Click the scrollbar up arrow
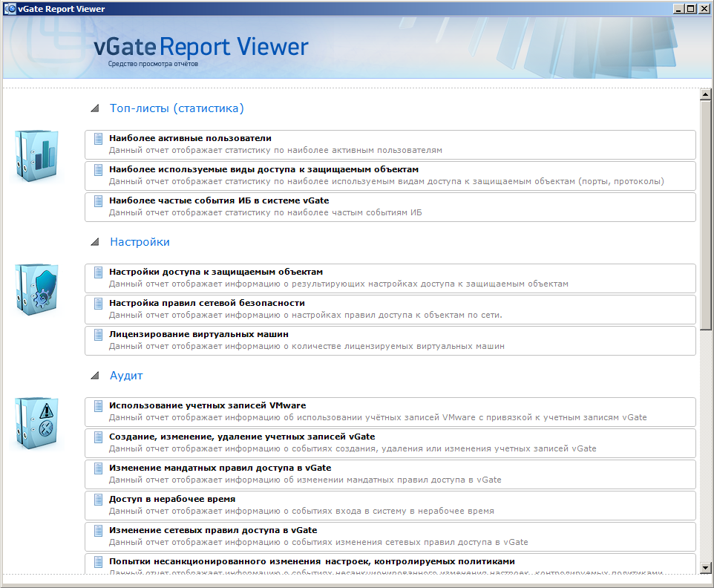 coord(705,94)
